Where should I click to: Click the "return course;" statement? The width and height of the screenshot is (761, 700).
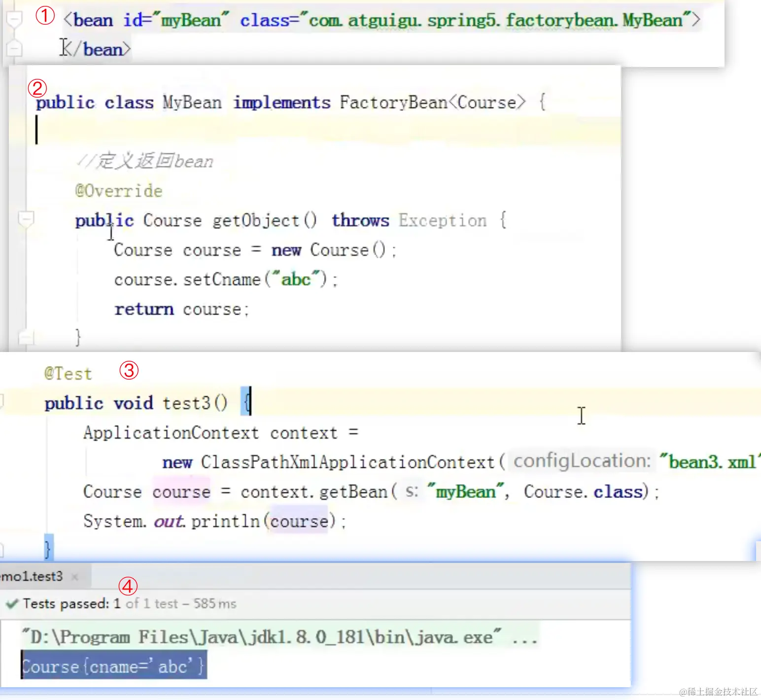(x=182, y=309)
